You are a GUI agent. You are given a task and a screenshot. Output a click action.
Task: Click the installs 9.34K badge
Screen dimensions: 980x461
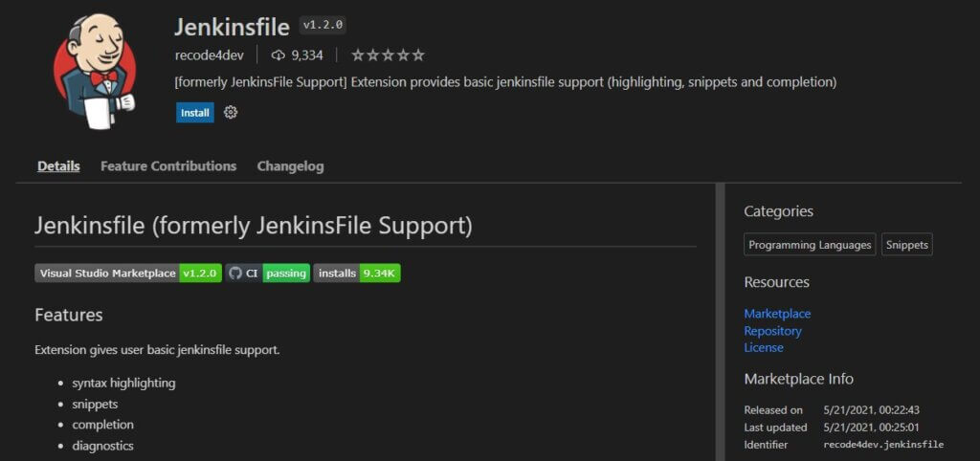tap(357, 273)
